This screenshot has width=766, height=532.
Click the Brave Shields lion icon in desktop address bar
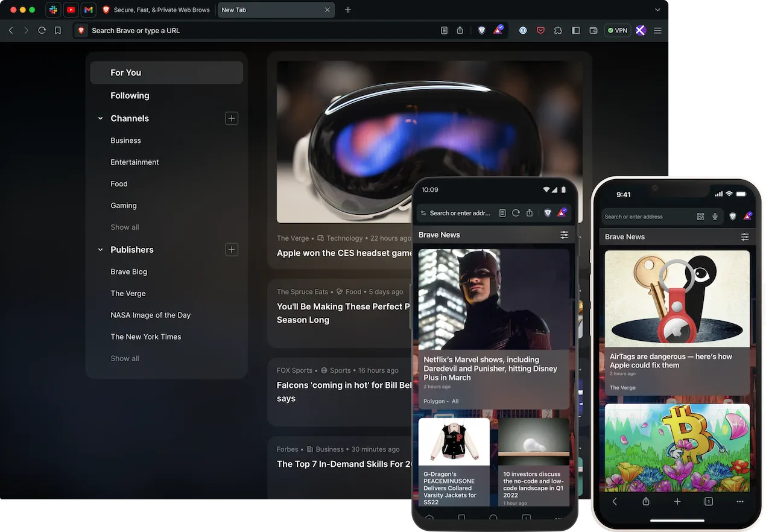[x=481, y=30]
